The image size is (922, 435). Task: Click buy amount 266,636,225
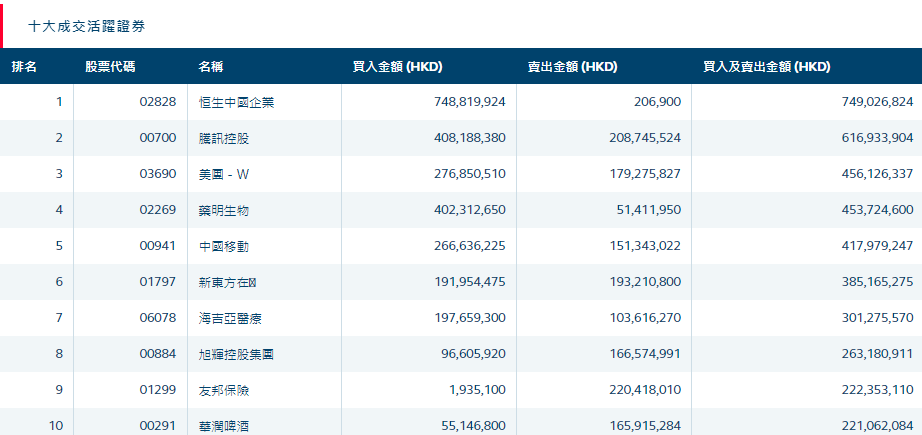(x=470, y=246)
